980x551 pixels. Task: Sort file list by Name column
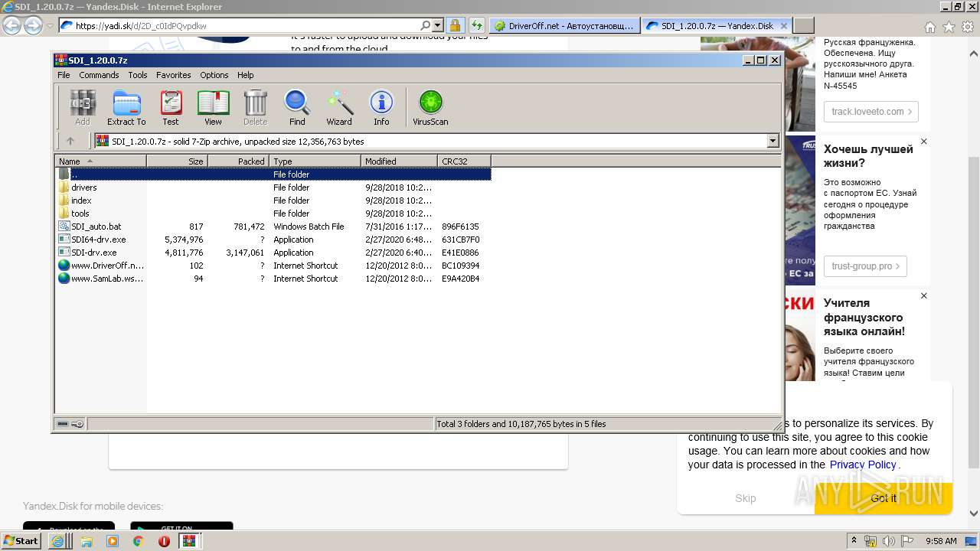[x=101, y=161]
